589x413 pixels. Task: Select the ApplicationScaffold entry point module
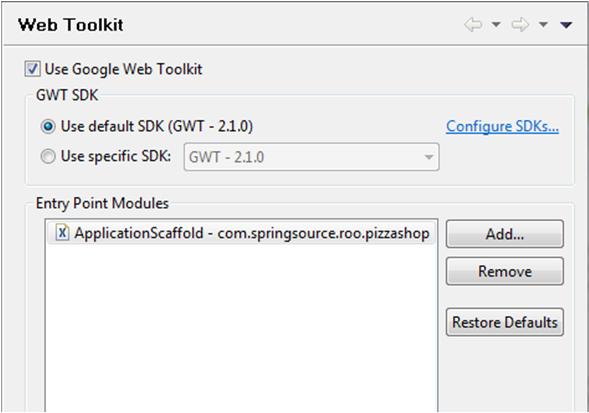click(x=242, y=233)
